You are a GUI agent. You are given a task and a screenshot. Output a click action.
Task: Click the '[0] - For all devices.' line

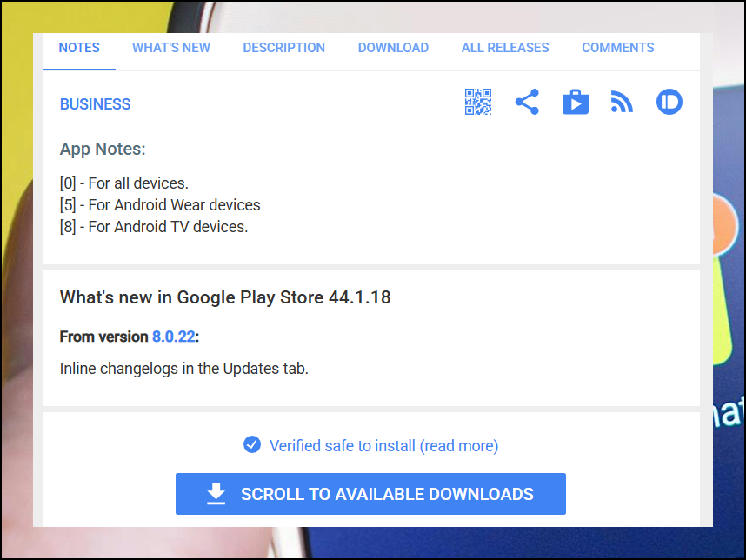124,183
